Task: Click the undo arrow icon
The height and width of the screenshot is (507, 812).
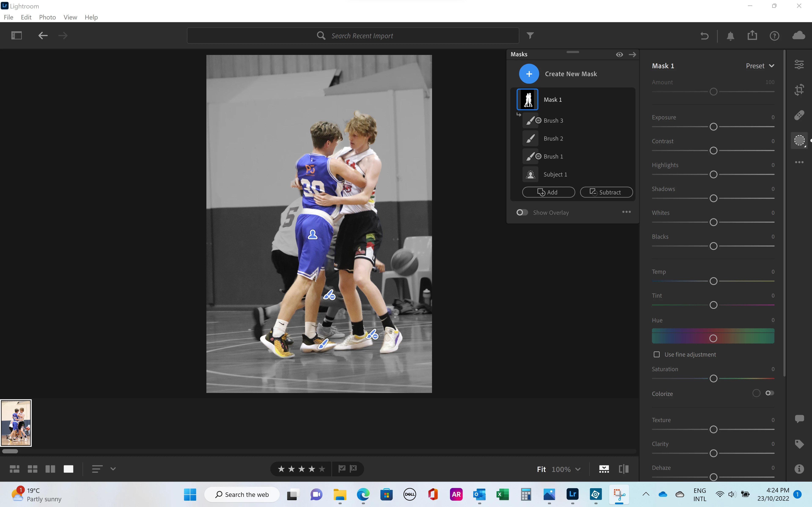Action: coord(704,35)
